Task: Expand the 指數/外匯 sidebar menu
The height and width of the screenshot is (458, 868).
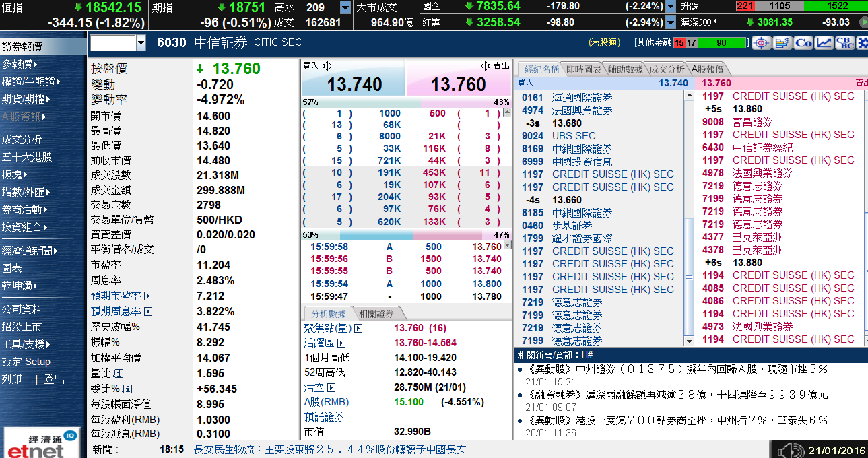Action: (x=26, y=192)
